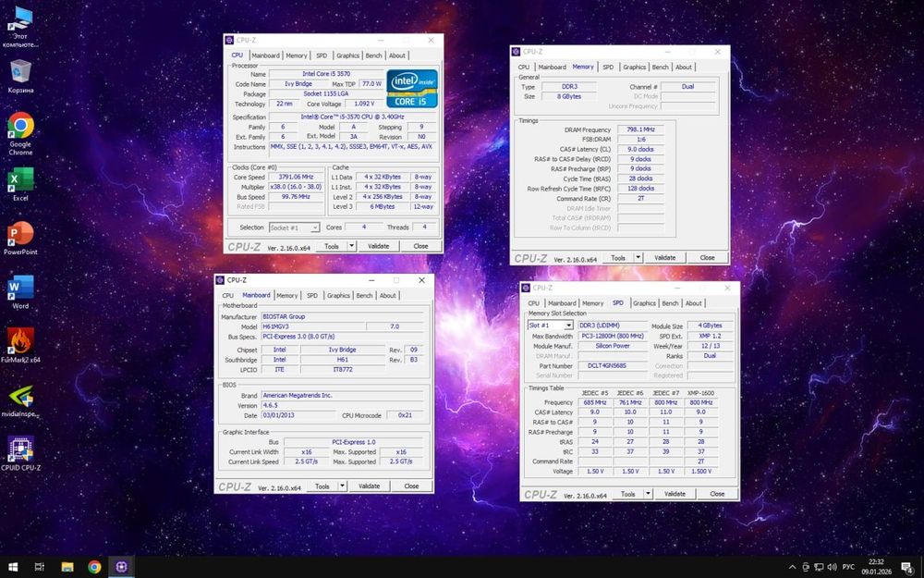Switch input language from РУС
924x578 pixels.
click(x=848, y=568)
